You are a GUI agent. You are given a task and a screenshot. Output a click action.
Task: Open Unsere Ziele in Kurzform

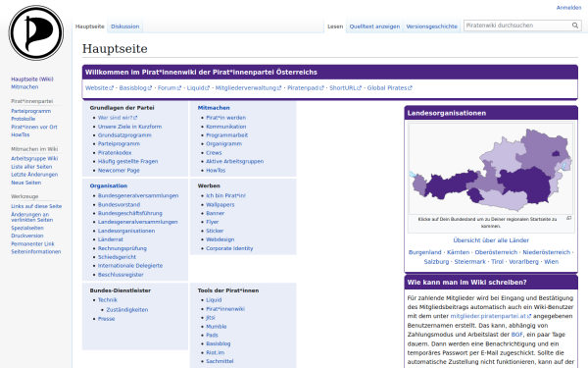coord(129,127)
